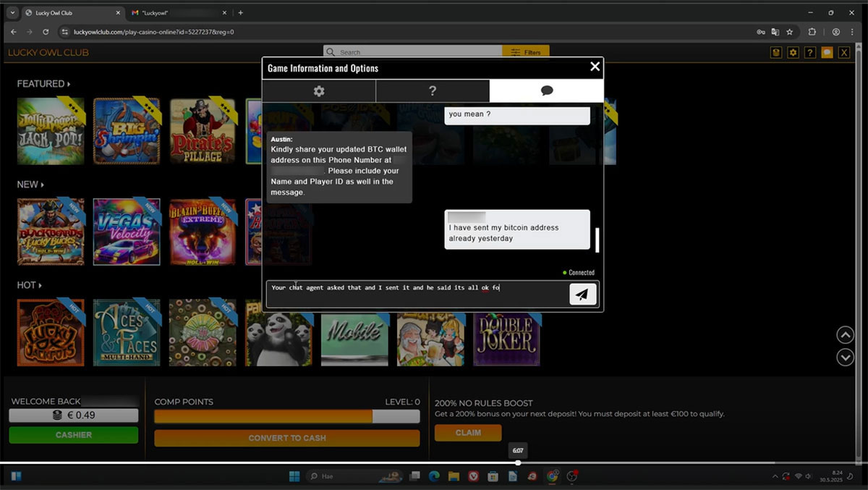868x490 pixels.
Task: Reload the page with refresh icon
Action: click(x=46, y=32)
